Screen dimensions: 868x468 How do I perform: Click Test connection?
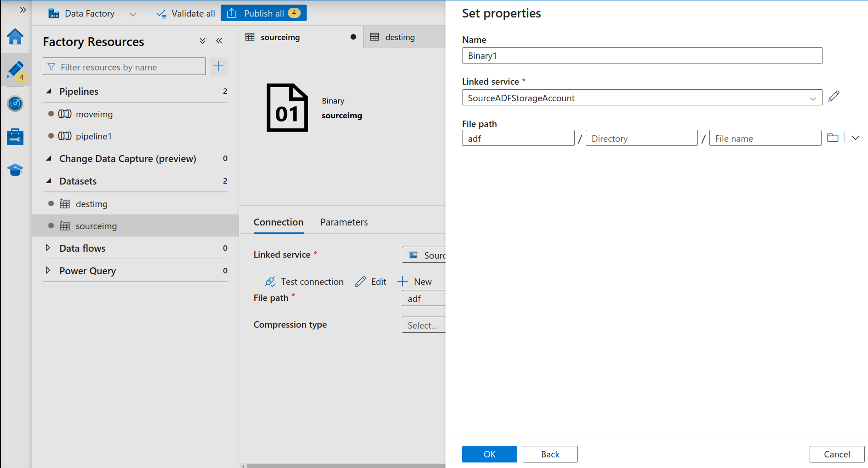(304, 282)
